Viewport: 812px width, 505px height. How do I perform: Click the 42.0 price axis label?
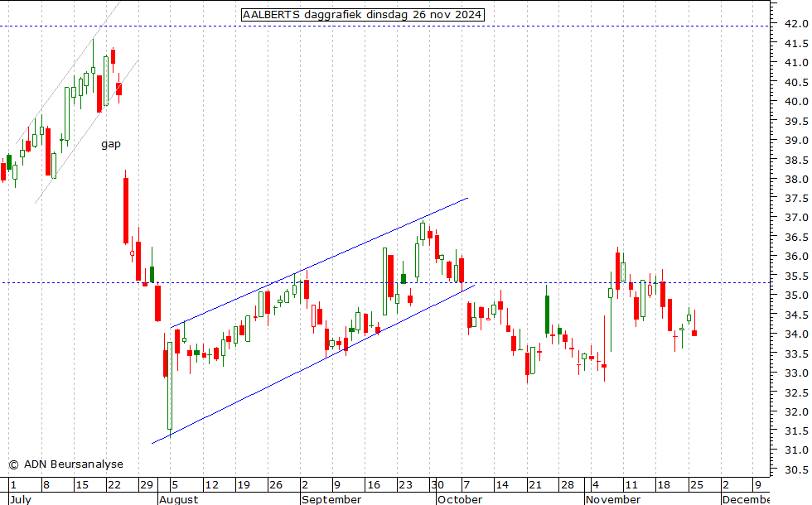796,24
